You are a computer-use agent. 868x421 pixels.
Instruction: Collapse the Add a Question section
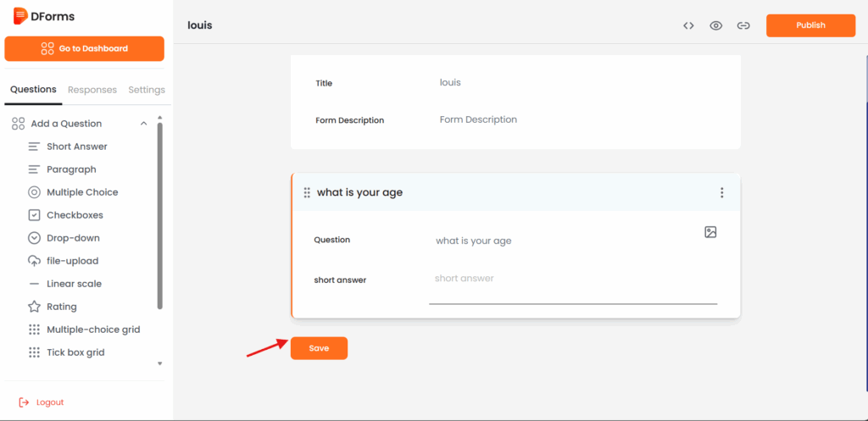pyautogui.click(x=143, y=124)
